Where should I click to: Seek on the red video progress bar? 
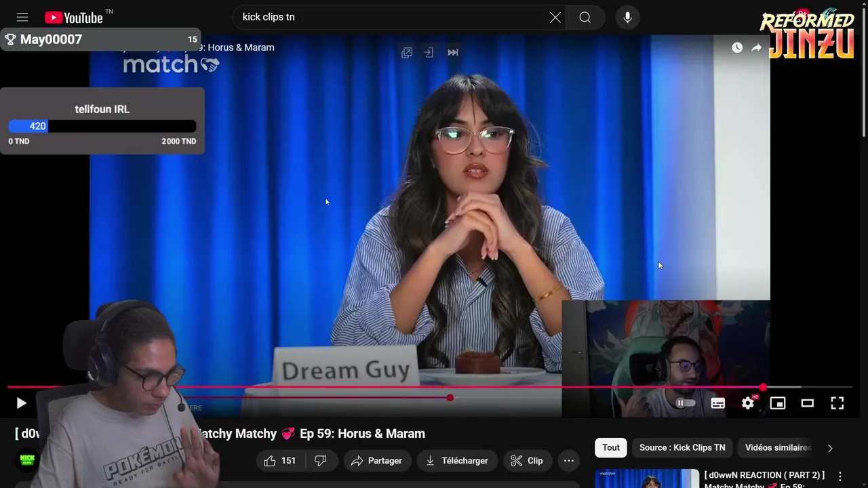click(430, 388)
